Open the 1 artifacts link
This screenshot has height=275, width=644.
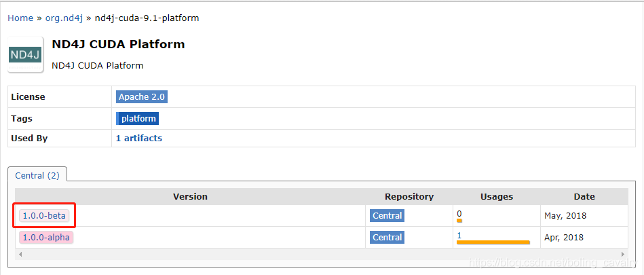[139, 139]
